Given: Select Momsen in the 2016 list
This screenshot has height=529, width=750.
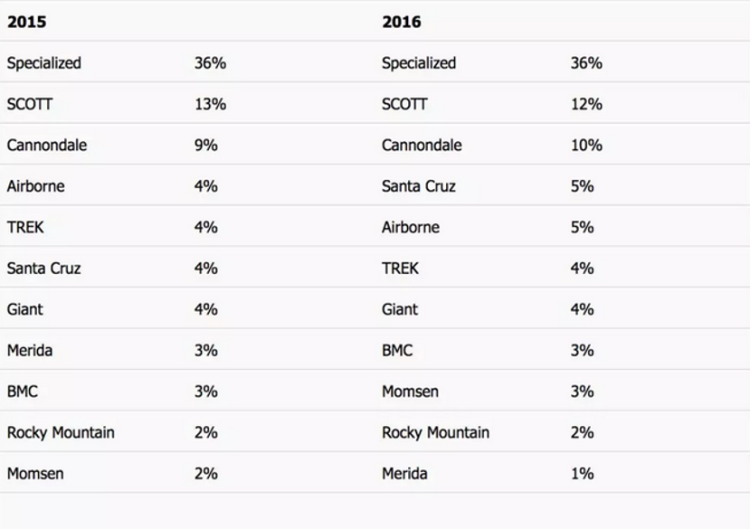Looking at the screenshot, I should 411,391.
